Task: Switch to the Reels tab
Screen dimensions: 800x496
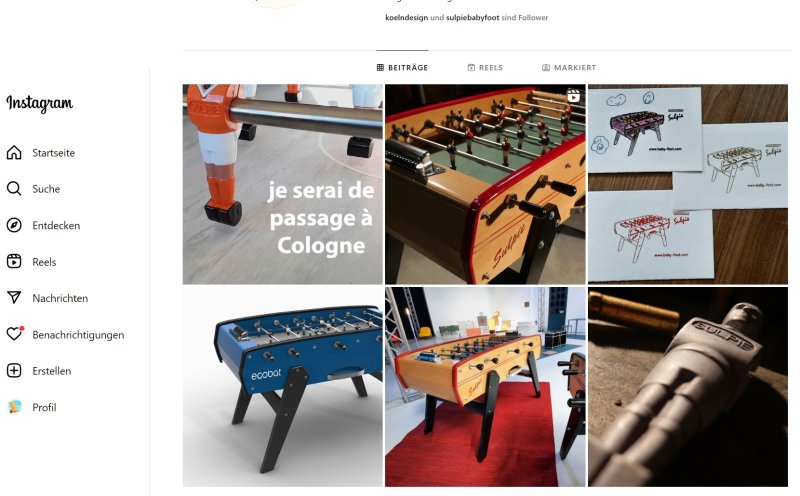Action: pos(485,67)
